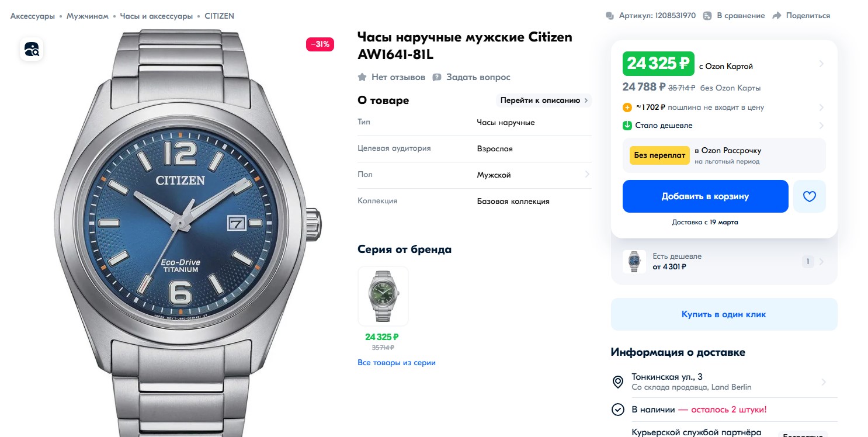Screen dimensions: 868x437
Task: Click the share arrow icon
Action: (x=777, y=16)
